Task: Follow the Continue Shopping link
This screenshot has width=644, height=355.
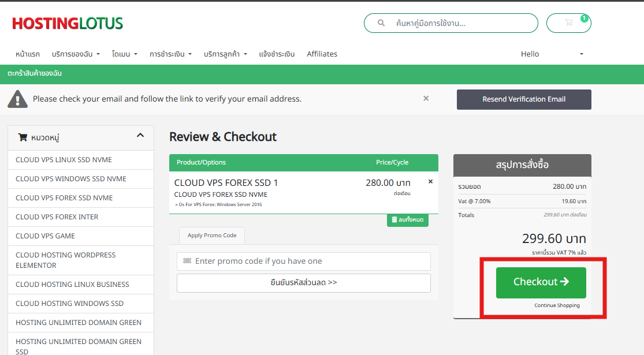Action: 557,305
